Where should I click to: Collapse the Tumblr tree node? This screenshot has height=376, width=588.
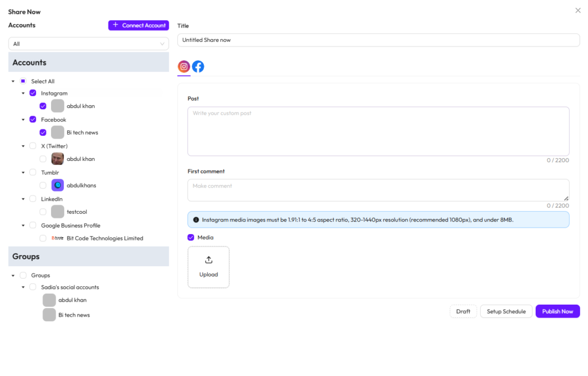(x=23, y=172)
